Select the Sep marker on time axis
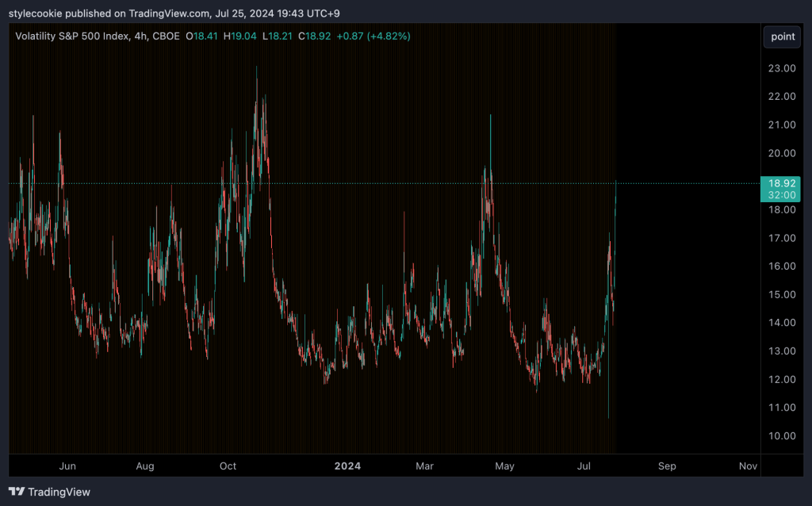This screenshot has width=812, height=506. pos(667,466)
